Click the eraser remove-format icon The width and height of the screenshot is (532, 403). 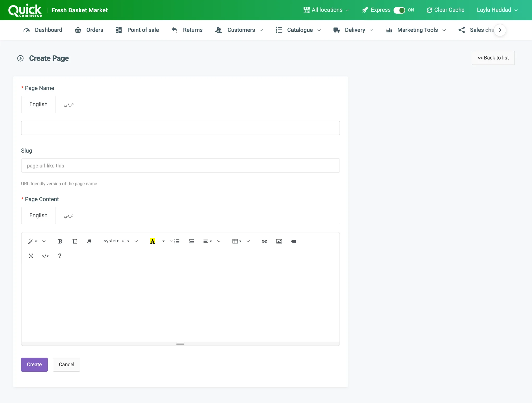pos(89,241)
